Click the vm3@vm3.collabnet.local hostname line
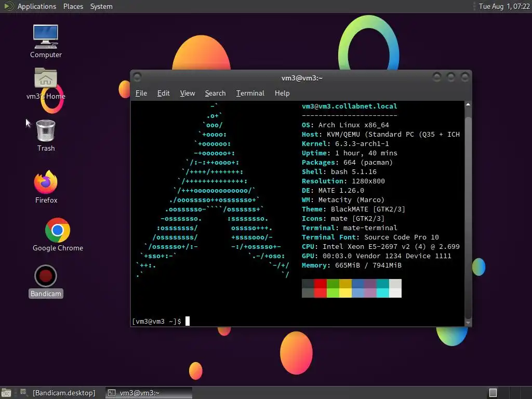Viewport: 532px width, 399px height. pos(350,106)
